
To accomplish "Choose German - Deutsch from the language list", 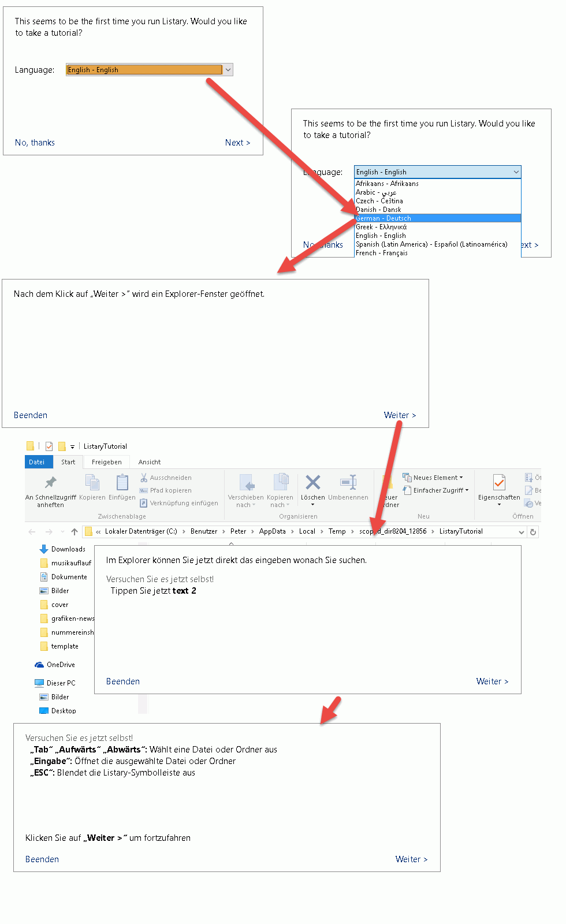I will click(x=438, y=218).
